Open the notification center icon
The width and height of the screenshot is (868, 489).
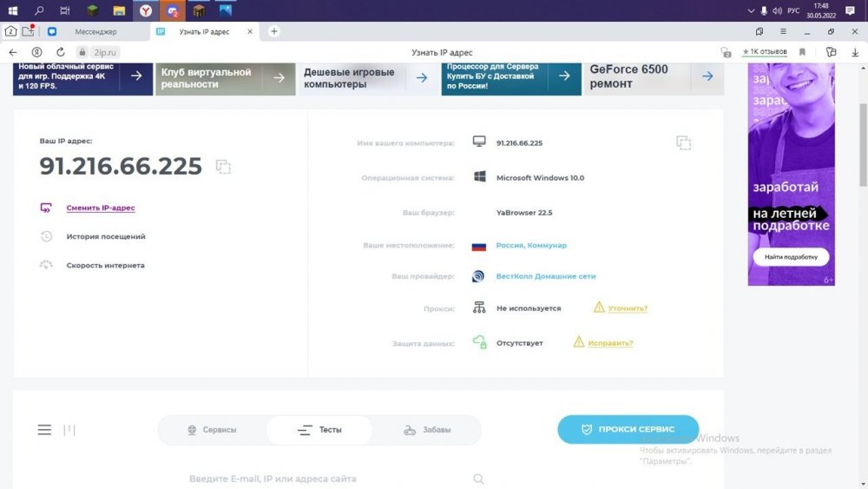point(851,10)
